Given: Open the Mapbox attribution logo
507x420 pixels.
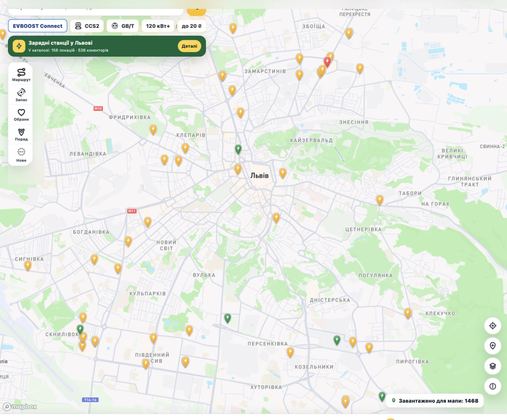Looking at the screenshot, I should tap(20, 407).
